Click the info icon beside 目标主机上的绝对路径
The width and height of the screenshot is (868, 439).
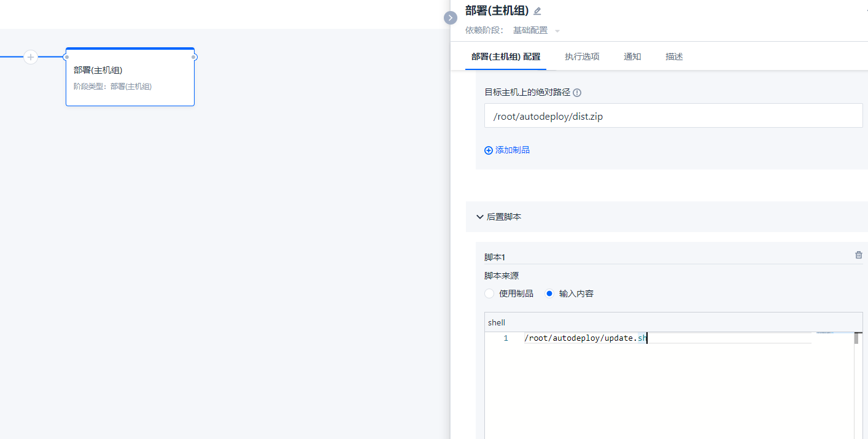click(x=577, y=93)
